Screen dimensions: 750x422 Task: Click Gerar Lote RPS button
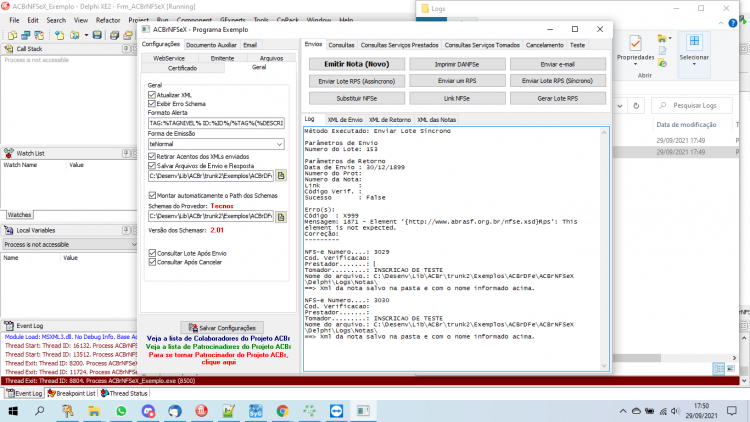pyautogui.click(x=558, y=98)
